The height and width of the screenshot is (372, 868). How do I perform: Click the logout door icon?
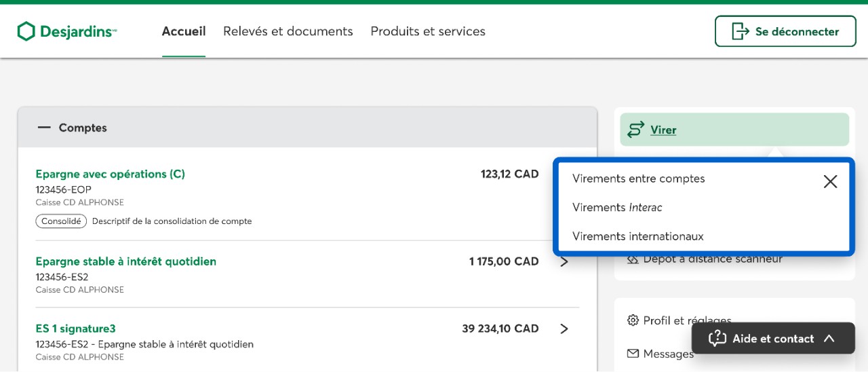tap(740, 31)
